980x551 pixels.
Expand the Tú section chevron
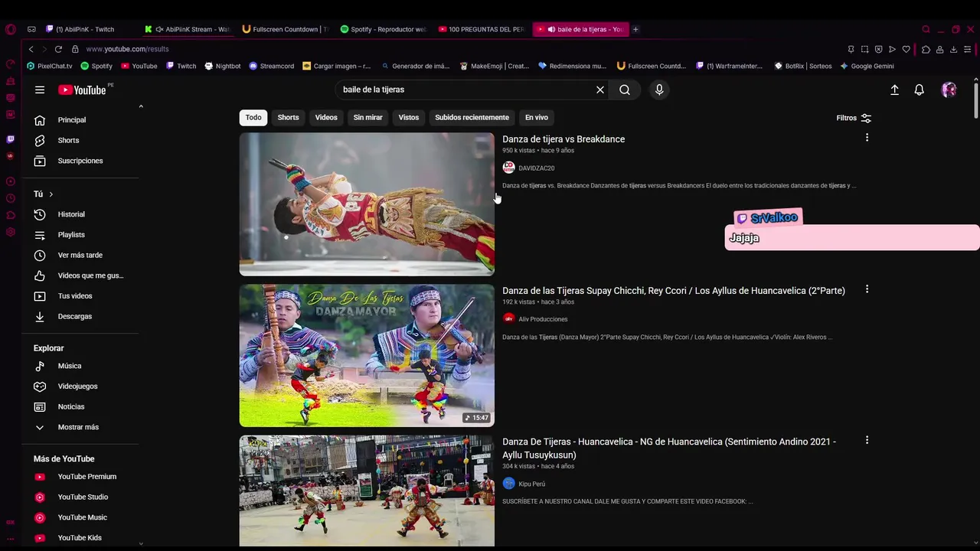point(51,194)
